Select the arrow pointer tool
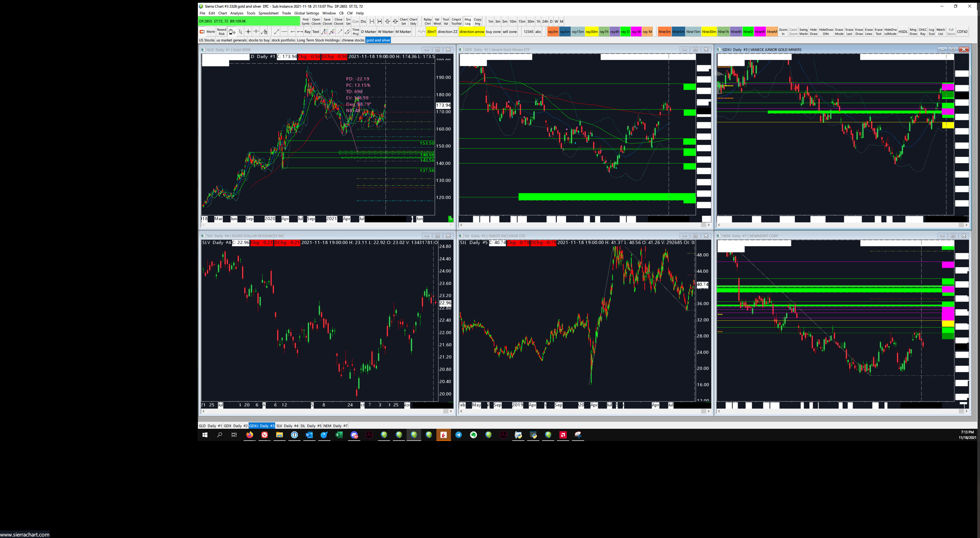980x538 pixels. pyautogui.click(x=241, y=32)
